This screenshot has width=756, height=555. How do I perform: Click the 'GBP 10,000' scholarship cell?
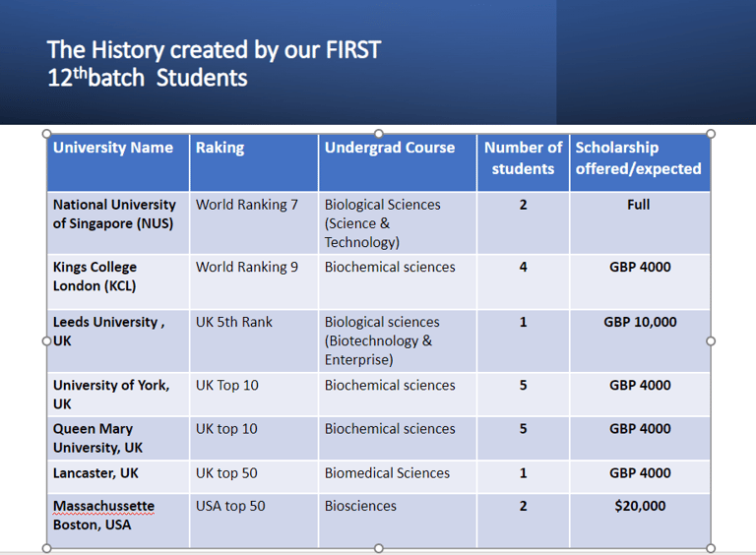[x=640, y=340]
